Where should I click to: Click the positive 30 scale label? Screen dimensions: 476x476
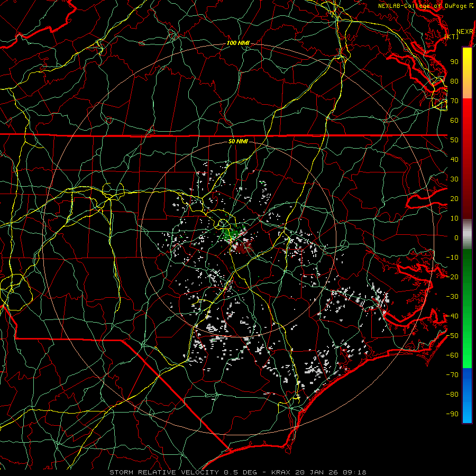454,179
